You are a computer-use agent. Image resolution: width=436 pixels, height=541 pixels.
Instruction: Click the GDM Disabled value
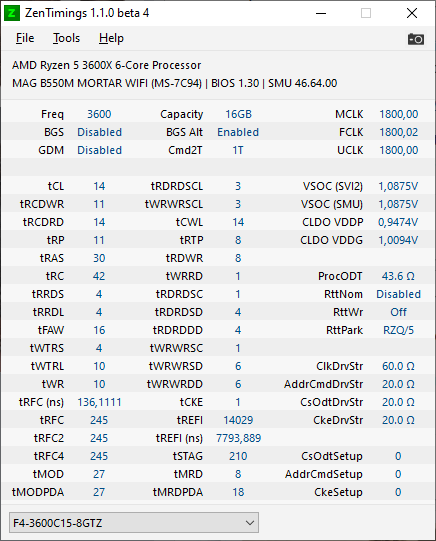click(99, 150)
